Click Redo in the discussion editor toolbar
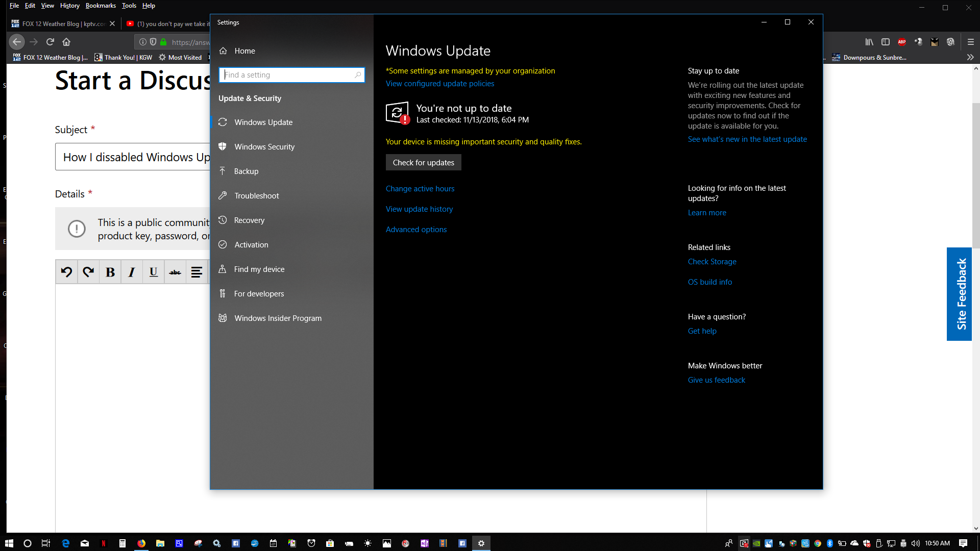Screen dimensions: 980x551 pyautogui.click(x=88, y=272)
